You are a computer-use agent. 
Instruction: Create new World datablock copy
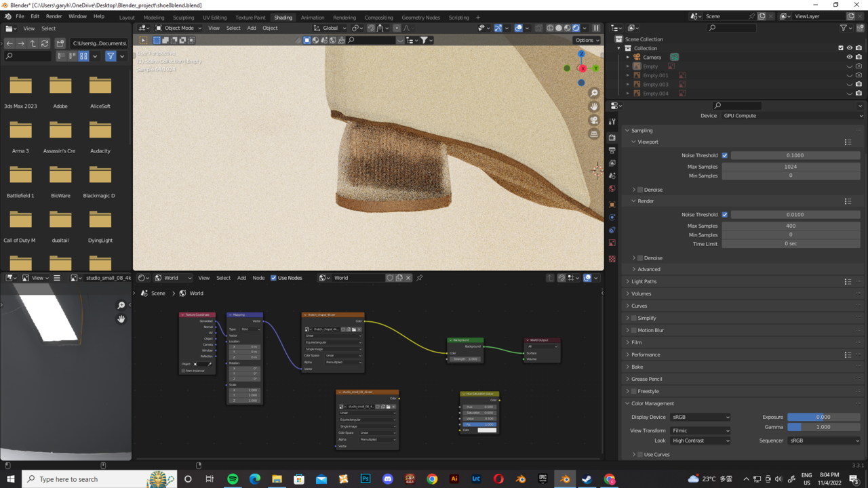399,278
